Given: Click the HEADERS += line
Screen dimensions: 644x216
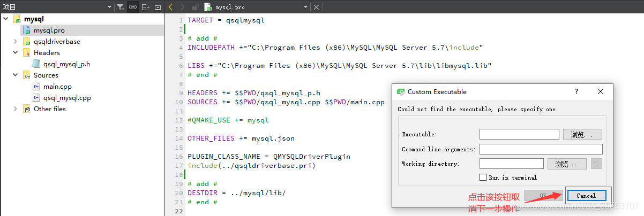Looking at the screenshot, I should pos(254,92).
